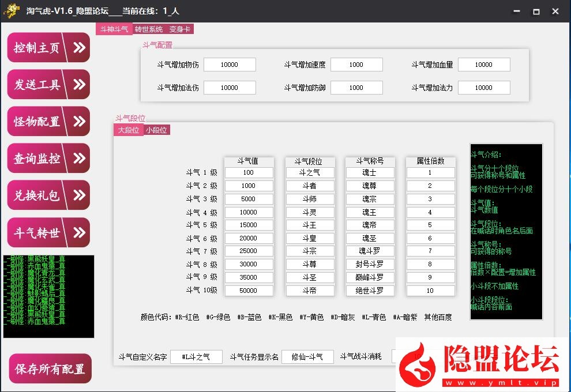Minimize the 淘气虎 window
571x392 pixels.
[x=517, y=11]
